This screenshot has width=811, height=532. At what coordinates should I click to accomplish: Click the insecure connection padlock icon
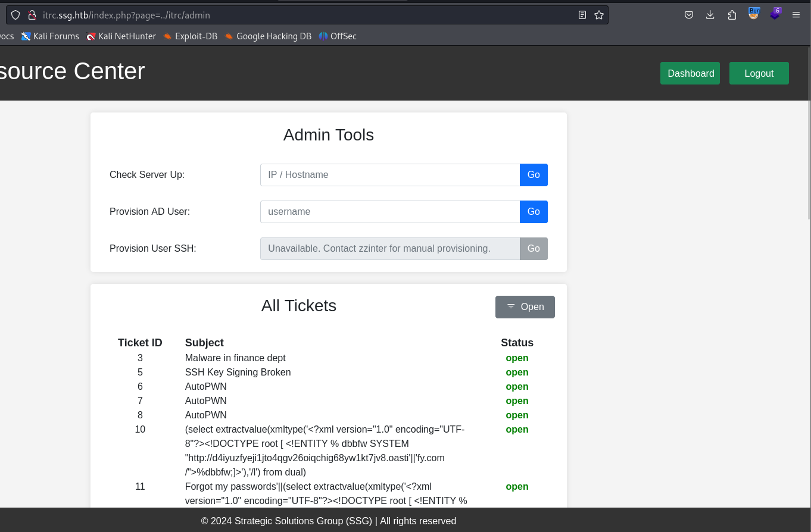click(32, 15)
